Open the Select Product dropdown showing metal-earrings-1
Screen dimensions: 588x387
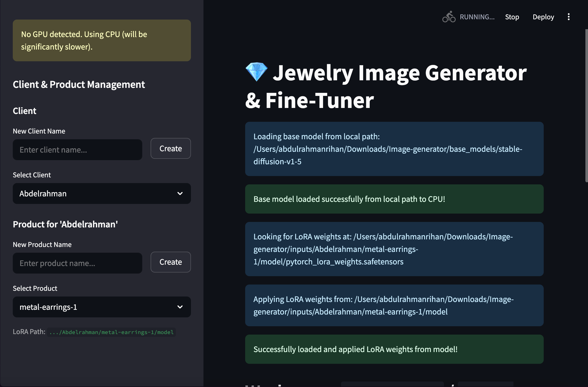(102, 307)
